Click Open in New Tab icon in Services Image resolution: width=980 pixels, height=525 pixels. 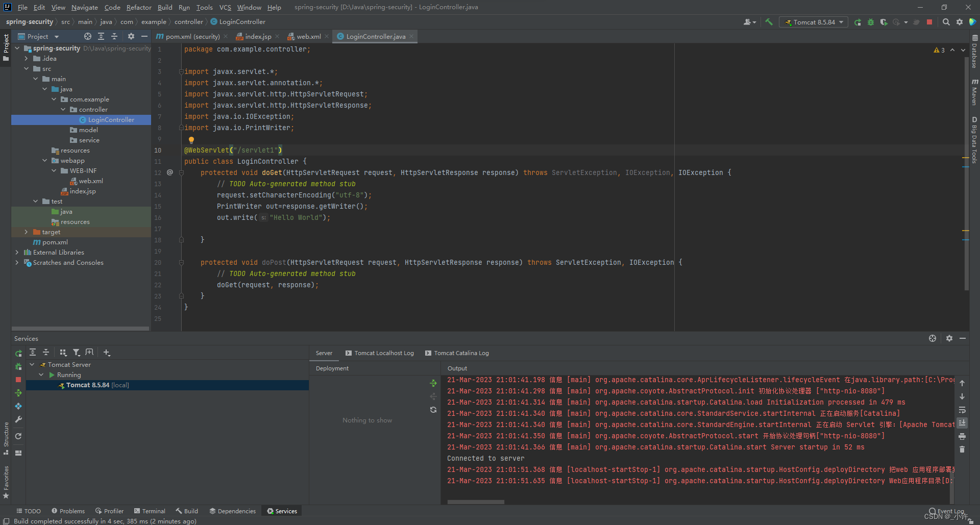(89, 353)
